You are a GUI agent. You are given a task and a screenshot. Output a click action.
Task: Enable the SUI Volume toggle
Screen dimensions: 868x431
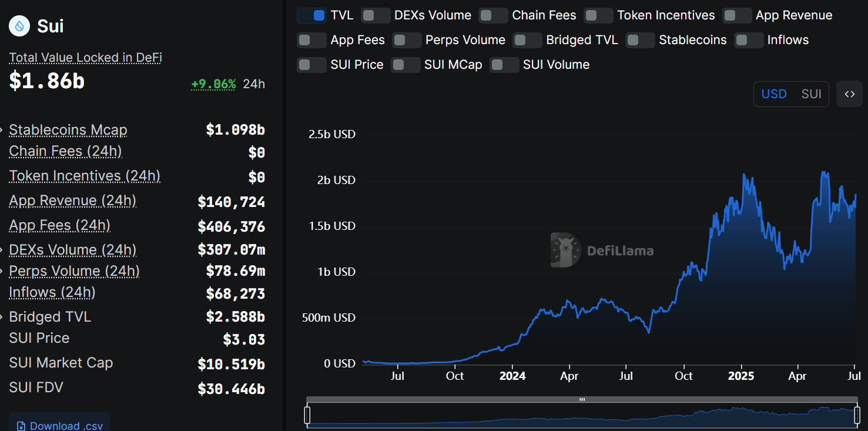(x=504, y=65)
